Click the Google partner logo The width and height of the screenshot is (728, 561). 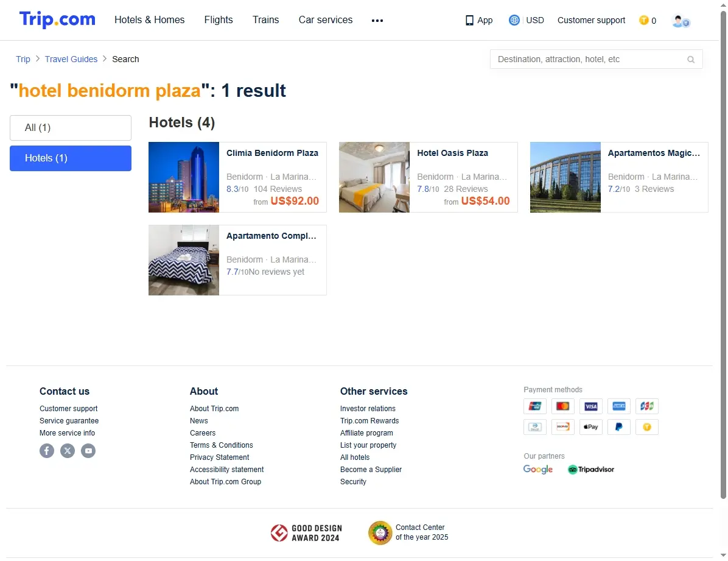537,470
